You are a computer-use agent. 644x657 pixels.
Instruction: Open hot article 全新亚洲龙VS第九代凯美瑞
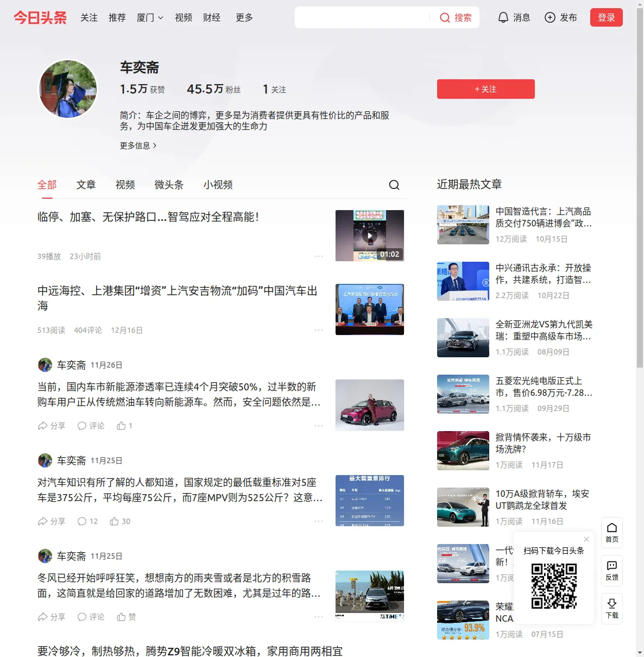pos(544,330)
